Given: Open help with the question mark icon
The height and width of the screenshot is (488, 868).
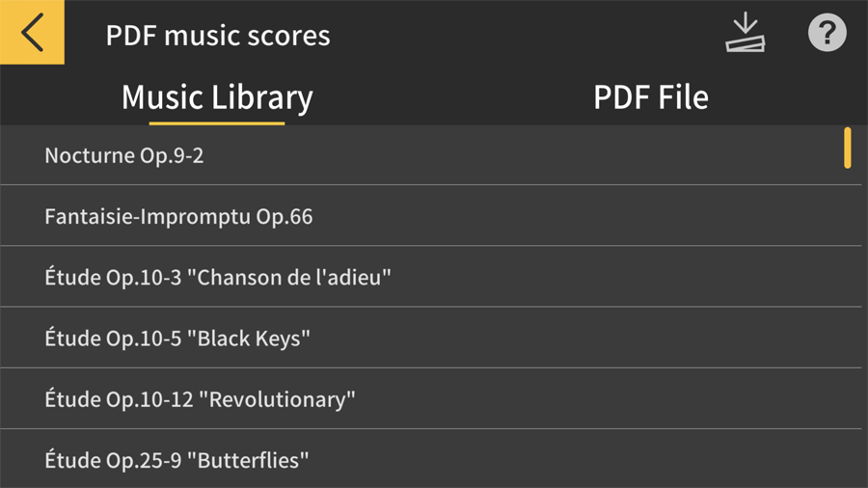Looking at the screenshot, I should click(x=827, y=34).
